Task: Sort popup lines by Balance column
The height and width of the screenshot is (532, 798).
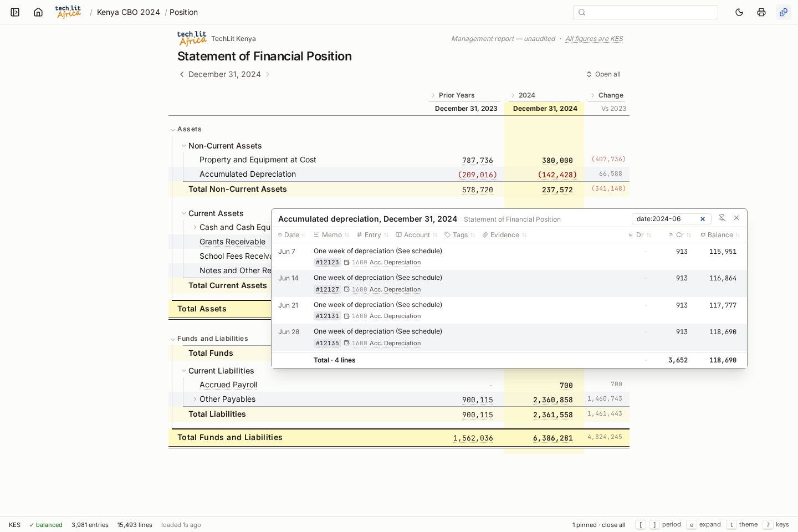Action: coord(720,235)
